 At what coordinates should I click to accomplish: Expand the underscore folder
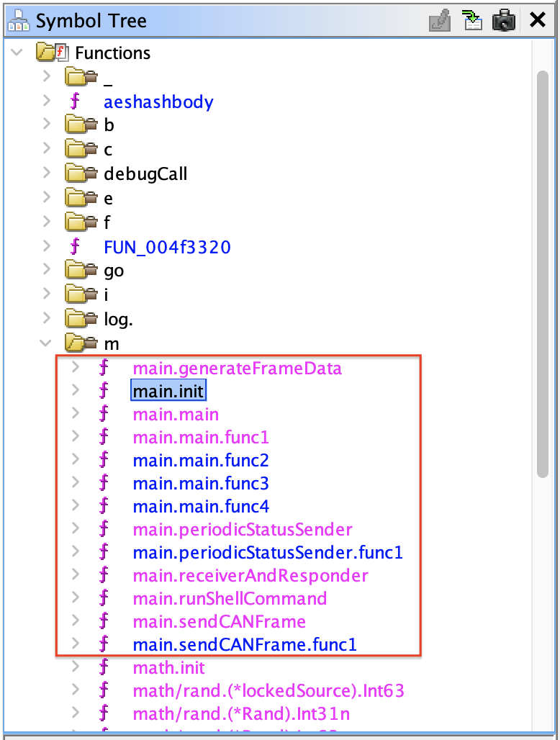pyautogui.click(x=46, y=76)
